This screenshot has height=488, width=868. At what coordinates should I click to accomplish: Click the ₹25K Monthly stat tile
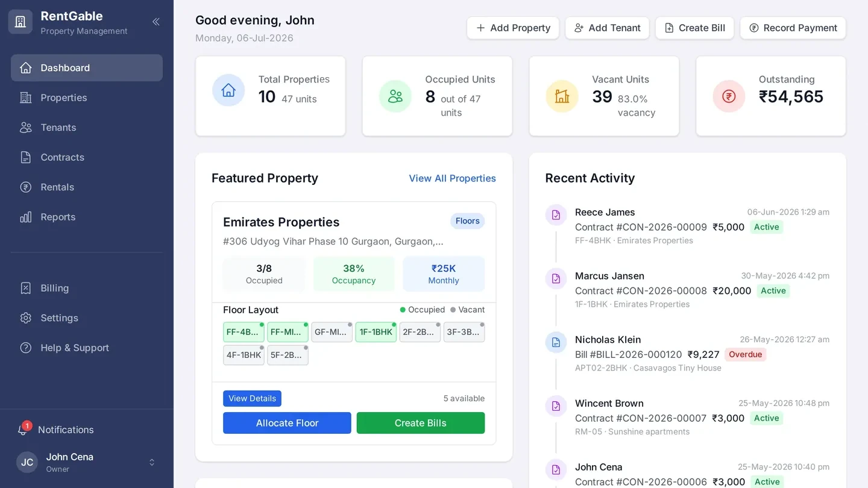444,274
